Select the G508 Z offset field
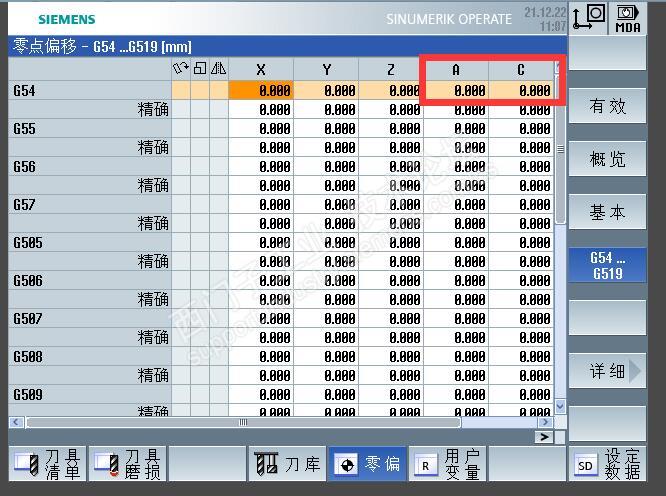Image resolution: width=666 pixels, height=496 pixels. 391,356
